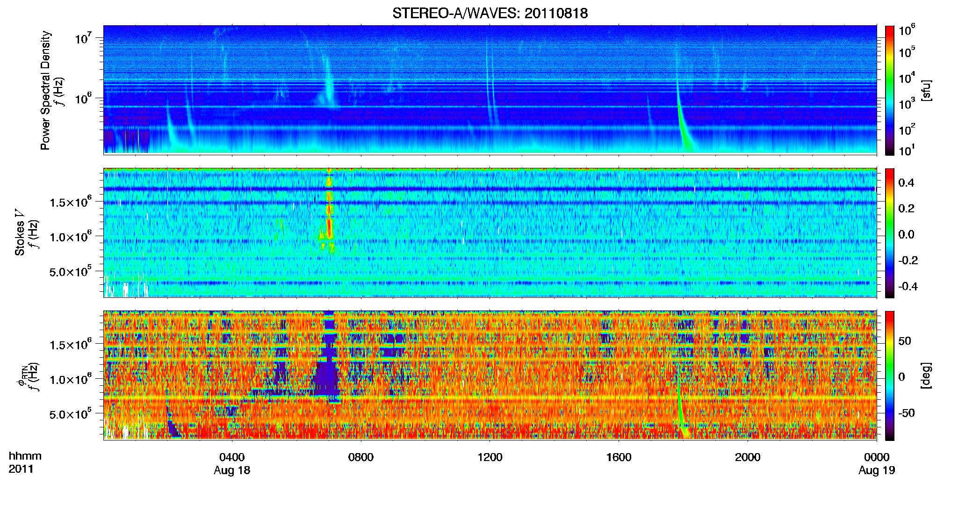Click the 10^5 label on the top color bar

pyautogui.click(x=907, y=51)
